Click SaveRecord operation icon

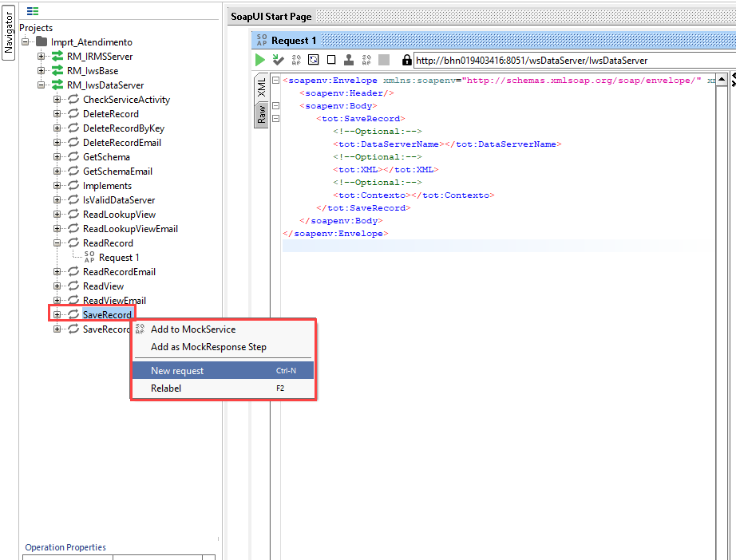click(x=73, y=314)
